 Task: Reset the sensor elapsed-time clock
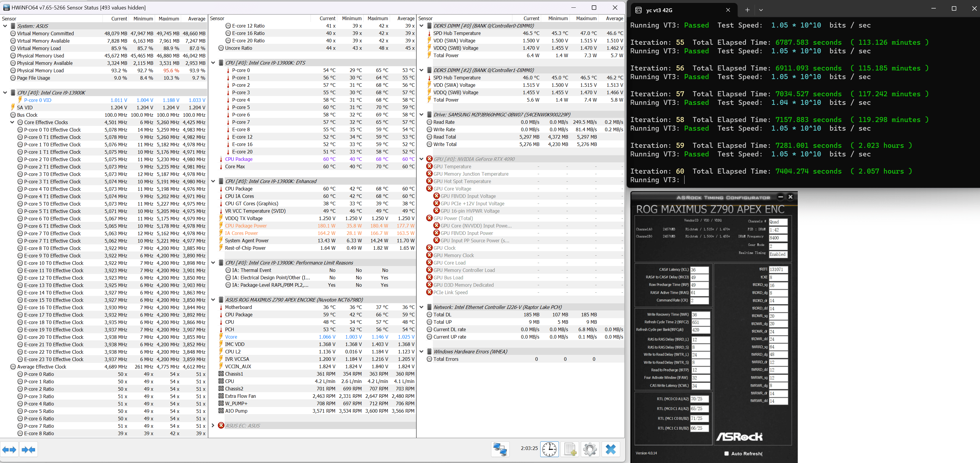[x=549, y=449]
